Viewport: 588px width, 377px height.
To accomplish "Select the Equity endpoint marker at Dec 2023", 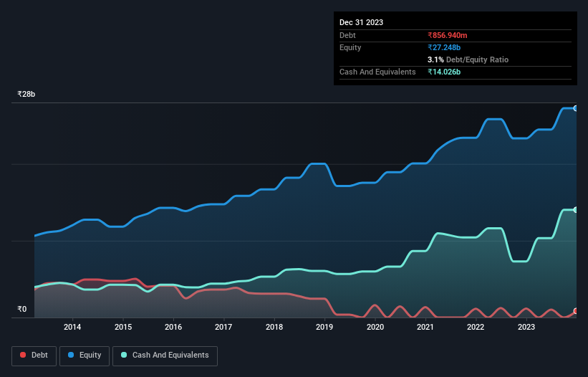I will [576, 108].
